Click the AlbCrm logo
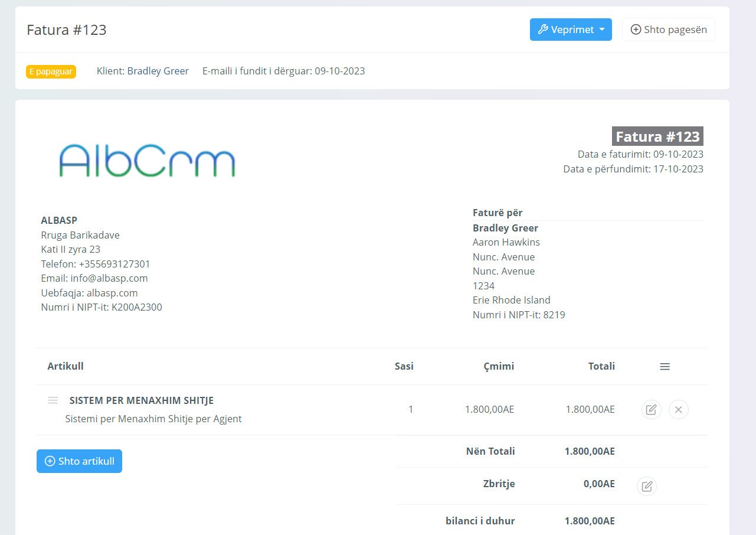The image size is (756, 535). point(147,160)
